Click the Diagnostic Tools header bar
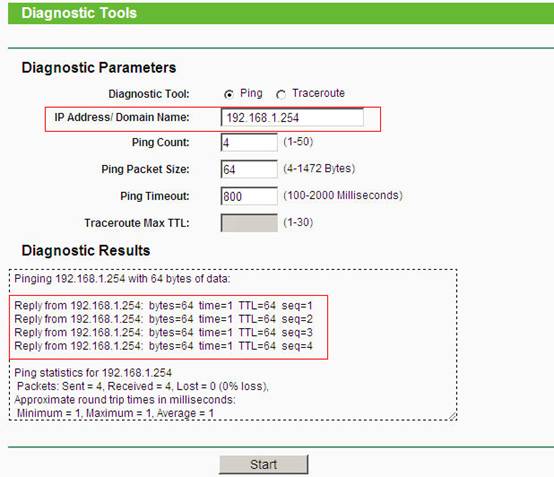This screenshot has width=554, height=477. pyautogui.click(x=281, y=13)
